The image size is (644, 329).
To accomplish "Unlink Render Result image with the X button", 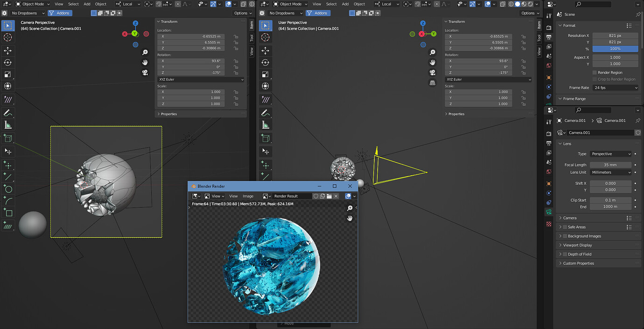I will [x=336, y=196].
